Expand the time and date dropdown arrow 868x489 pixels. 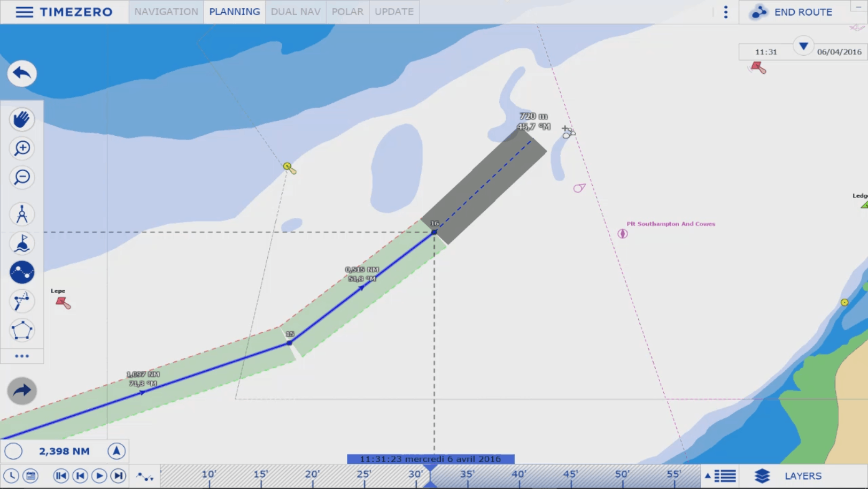[803, 46]
